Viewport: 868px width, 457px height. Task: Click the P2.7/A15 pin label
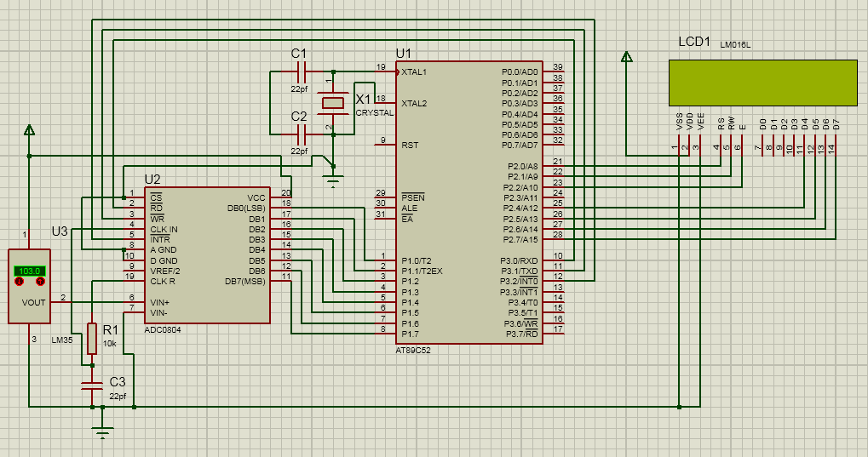pyautogui.click(x=520, y=240)
